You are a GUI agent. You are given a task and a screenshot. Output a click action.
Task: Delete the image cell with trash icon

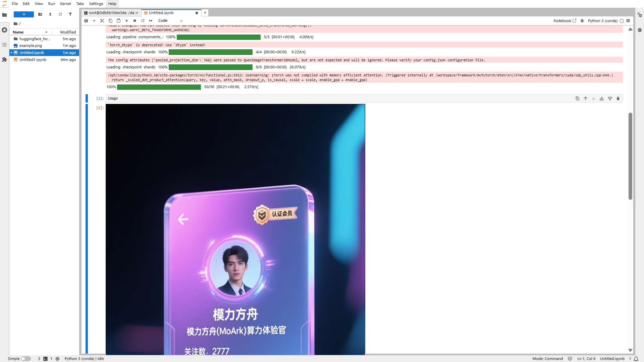click(x=618, y=99)
